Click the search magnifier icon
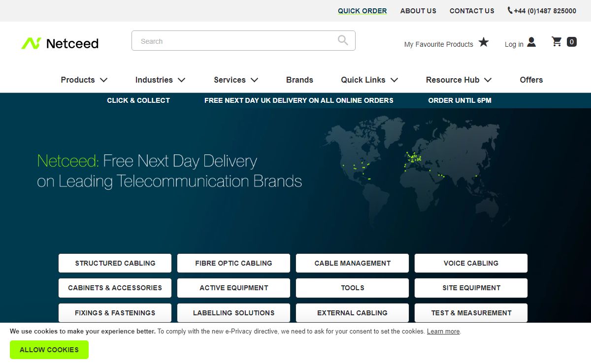This screenshot has height=364, width=591. (x=343, y=40)
